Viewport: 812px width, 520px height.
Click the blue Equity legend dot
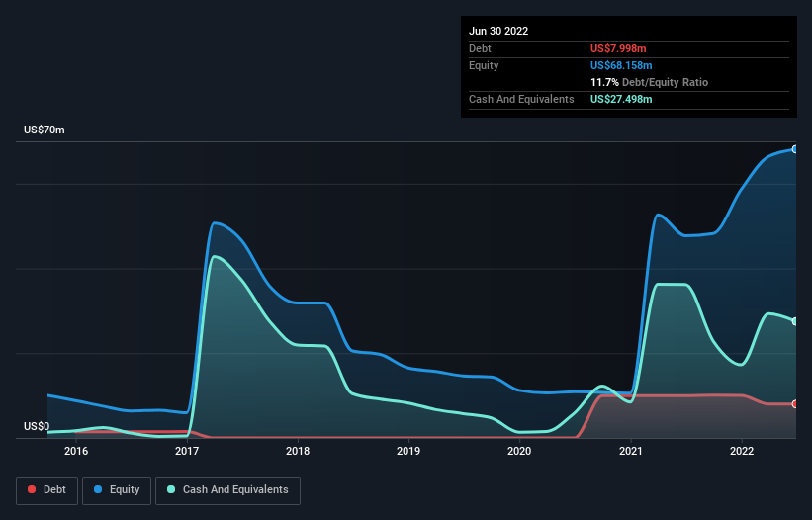tap(98, 489)
